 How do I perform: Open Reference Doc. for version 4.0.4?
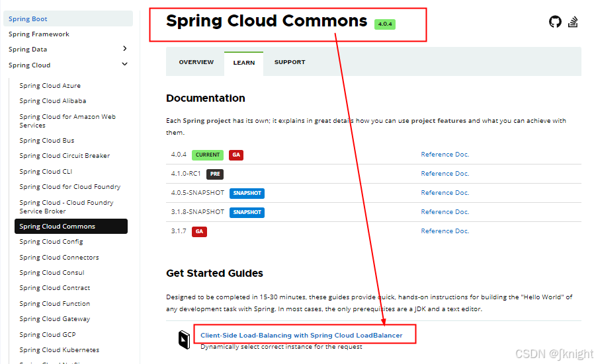click(x=445, y=155)
